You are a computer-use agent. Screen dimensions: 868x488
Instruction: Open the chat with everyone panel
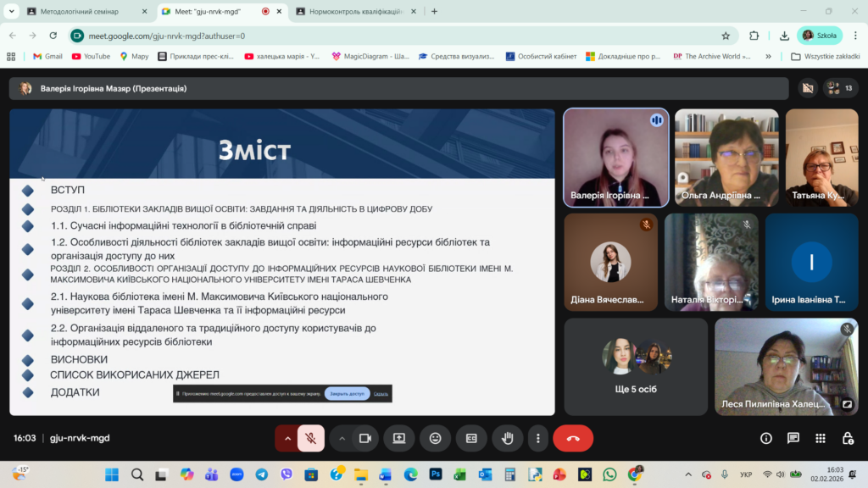[793, 438]
